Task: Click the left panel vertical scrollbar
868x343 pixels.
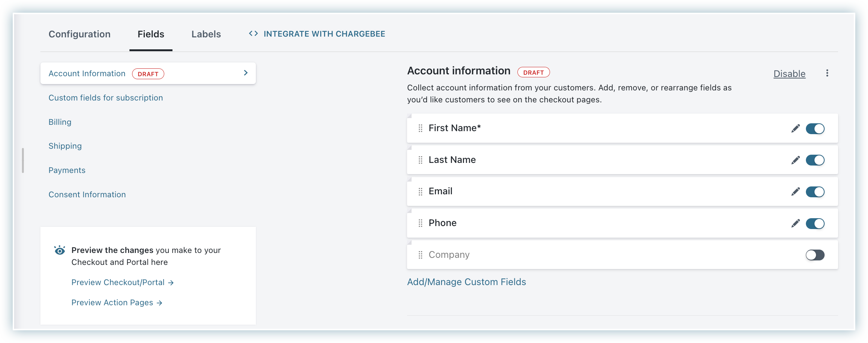Action: [23, 161]
